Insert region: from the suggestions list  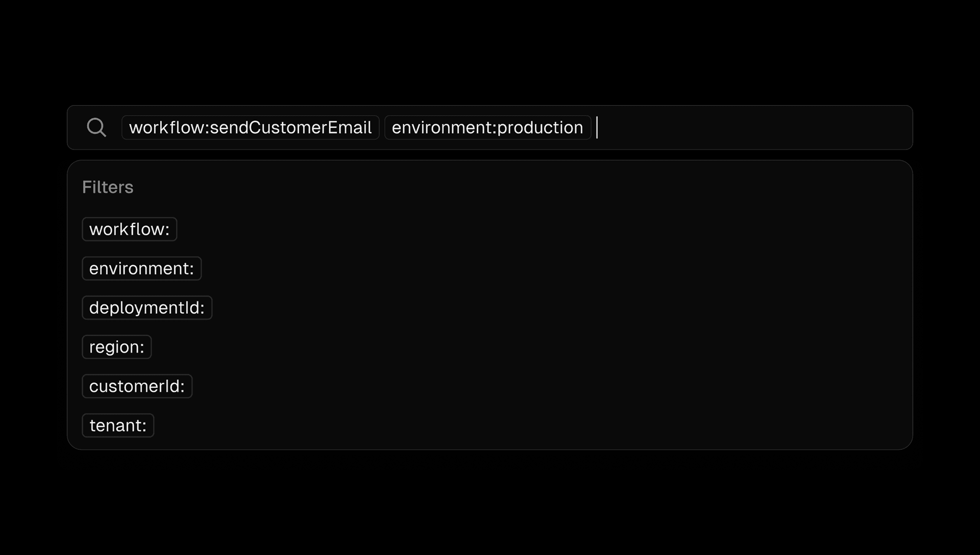tap(117, 347)
